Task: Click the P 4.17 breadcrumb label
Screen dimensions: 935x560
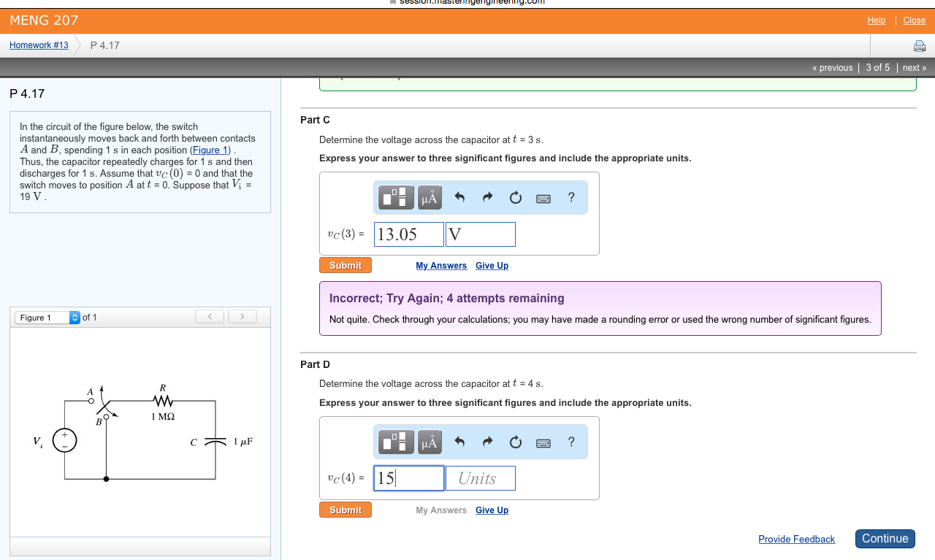Action: [x=105, y=45]
